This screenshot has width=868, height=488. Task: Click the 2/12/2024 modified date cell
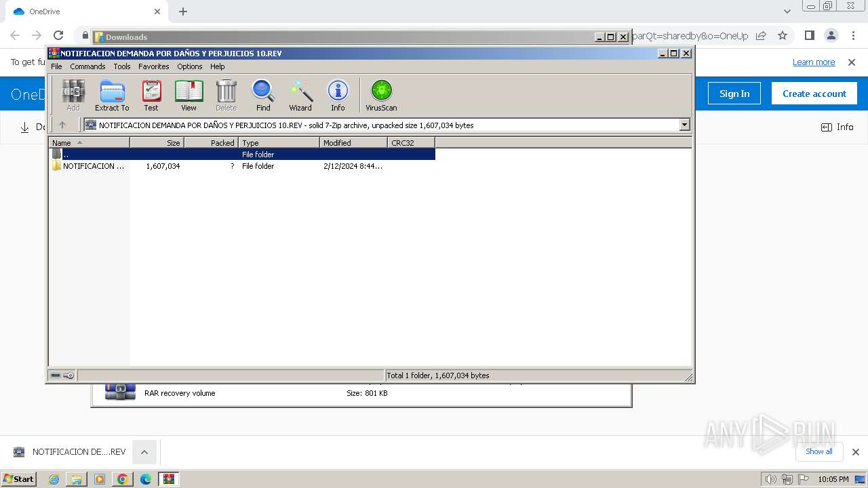point(353,166)
